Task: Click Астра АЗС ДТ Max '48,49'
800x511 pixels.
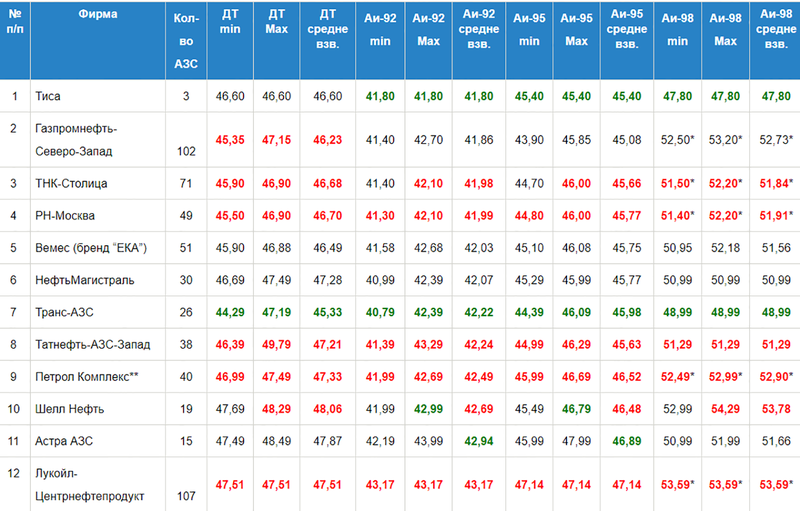Action: coord(277,441)
